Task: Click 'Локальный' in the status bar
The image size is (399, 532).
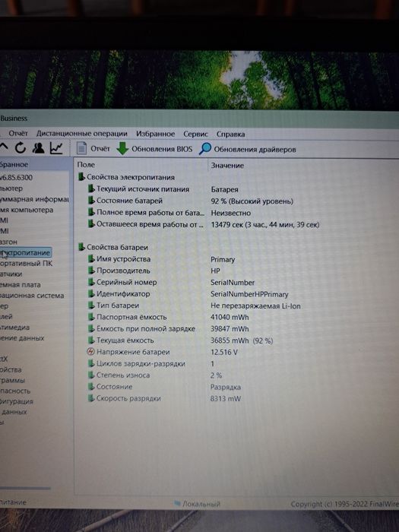Action: pos(201,504)
